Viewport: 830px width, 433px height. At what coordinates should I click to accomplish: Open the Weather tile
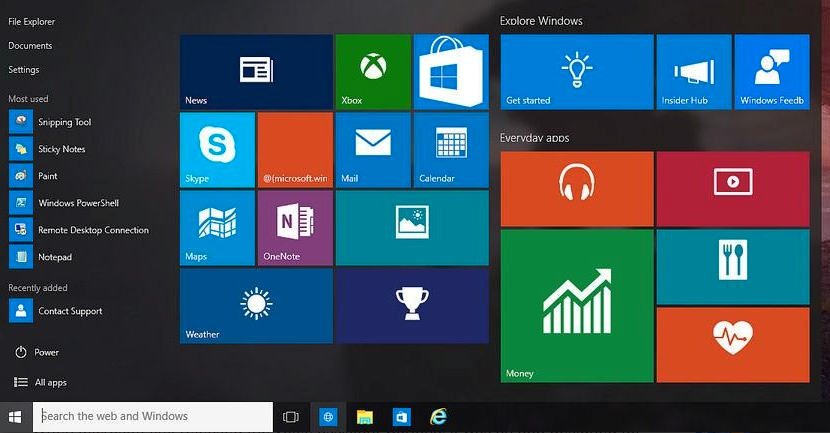tap(256, 305)
